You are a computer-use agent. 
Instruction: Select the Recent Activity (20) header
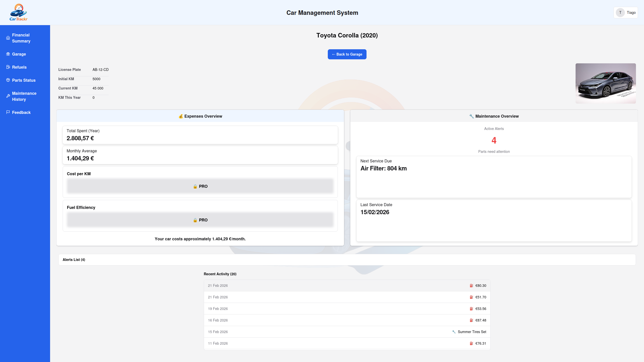[220, 274]
